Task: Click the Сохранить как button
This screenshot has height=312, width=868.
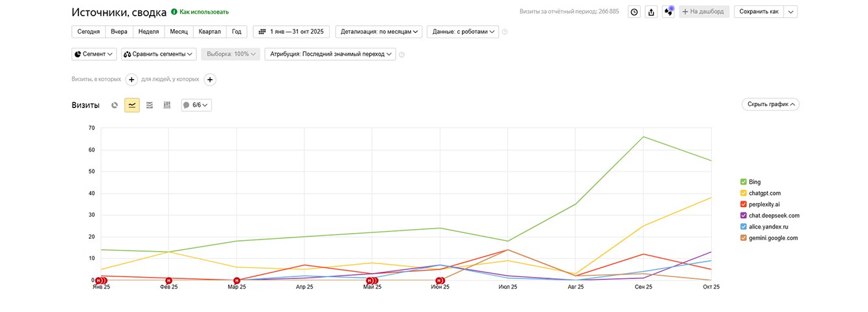Action: click(x=759, y=12)
